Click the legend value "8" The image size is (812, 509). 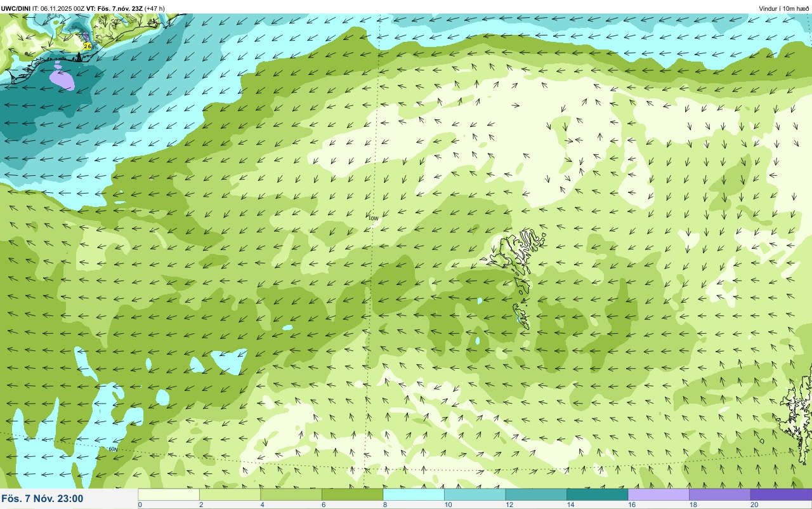(x=384, y=505)
